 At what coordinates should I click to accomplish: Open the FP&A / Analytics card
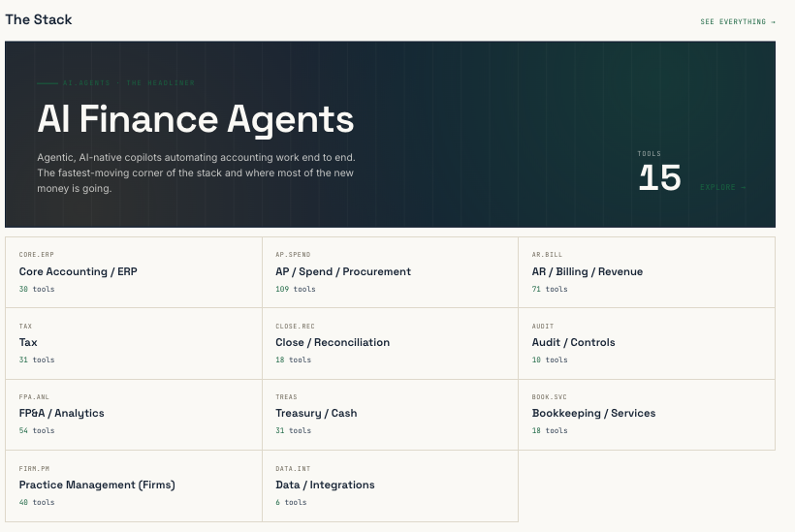point(134,415)
